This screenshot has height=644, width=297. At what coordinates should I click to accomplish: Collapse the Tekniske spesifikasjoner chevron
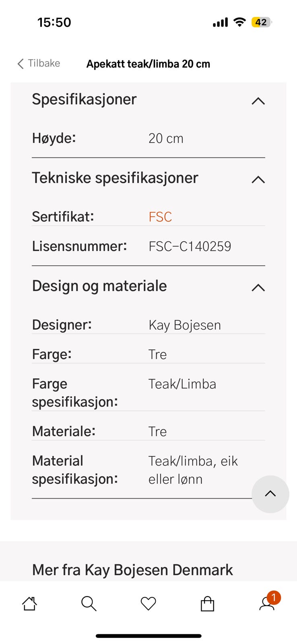point(258,179)
